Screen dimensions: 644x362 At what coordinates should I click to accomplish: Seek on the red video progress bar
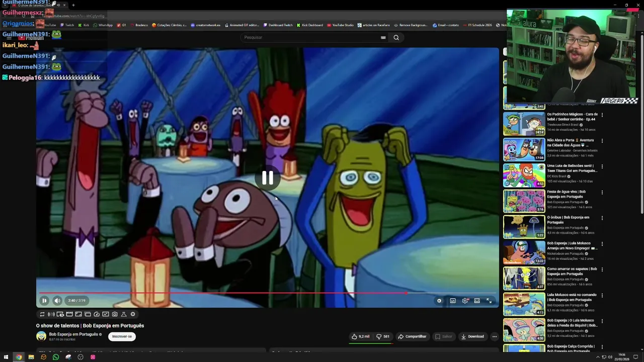point(268,293)
